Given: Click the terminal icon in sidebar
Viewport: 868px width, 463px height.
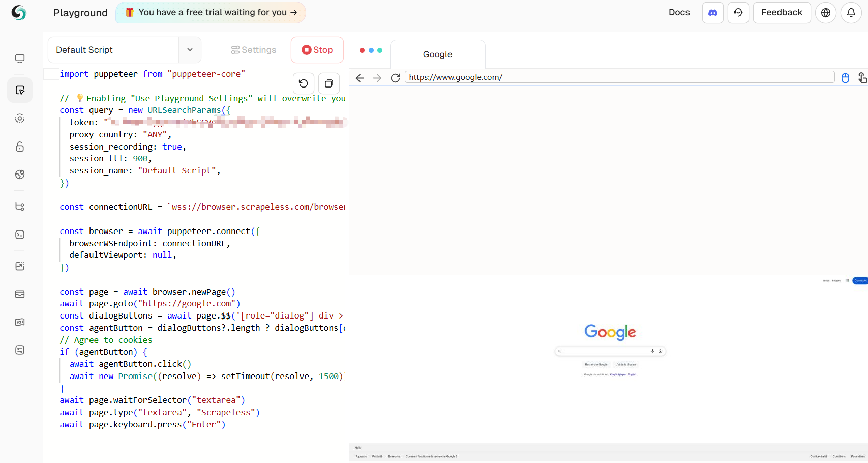Looking at the screenshot, I should [x=20, y=235].
